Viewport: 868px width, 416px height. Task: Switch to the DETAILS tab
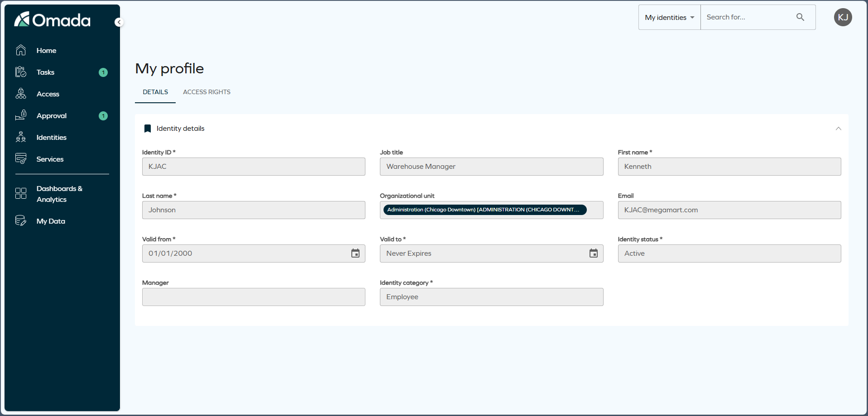coord(155,92)
